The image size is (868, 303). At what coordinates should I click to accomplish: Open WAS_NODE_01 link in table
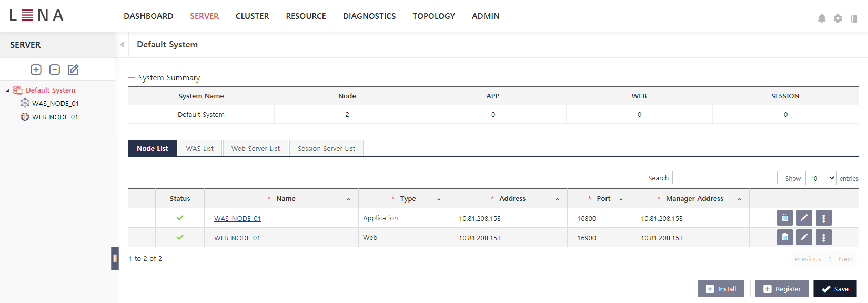point(237,218)
